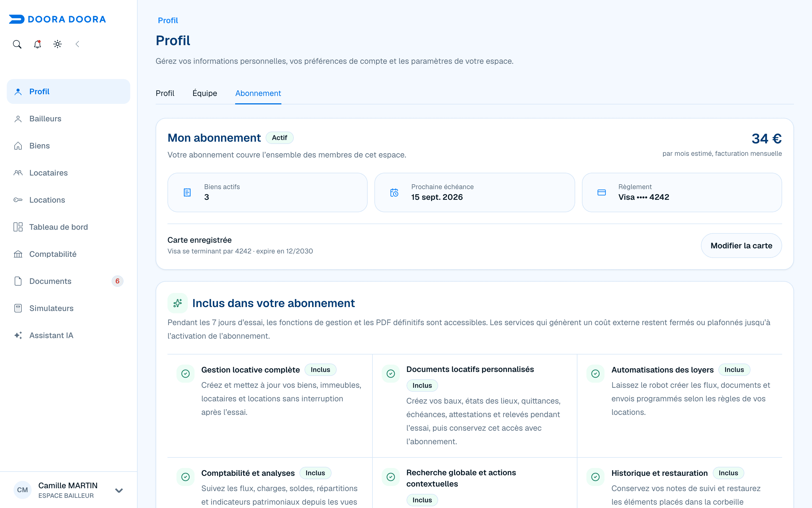Image resolution: width=812 pixels, height=508 pixels.
Task: Click the Comptabilité bank icon
Action: coord(18,254)
